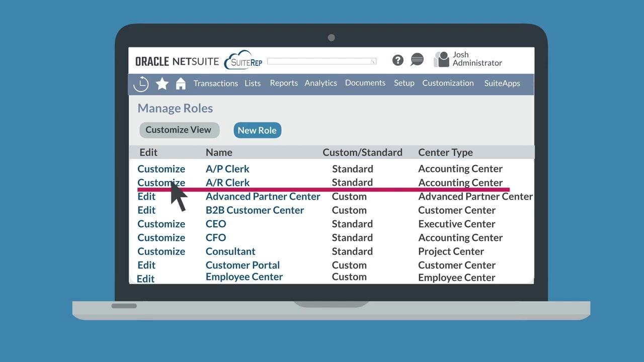The height and width of the screenshot is (362, 644).
Task: Click Standard cell in Consultant row
Action: (x=352, y=251)
